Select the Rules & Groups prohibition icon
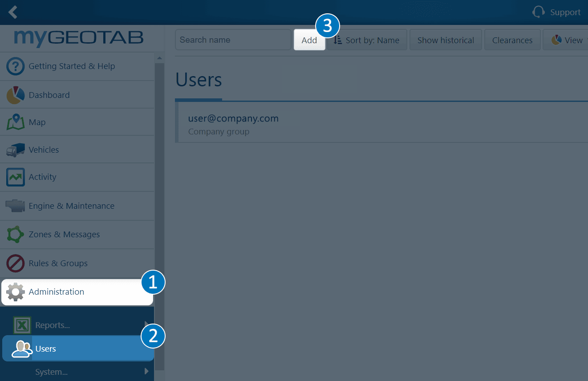Image resolution: width=588 pixels, height=381 pixels. pos(15,263)
